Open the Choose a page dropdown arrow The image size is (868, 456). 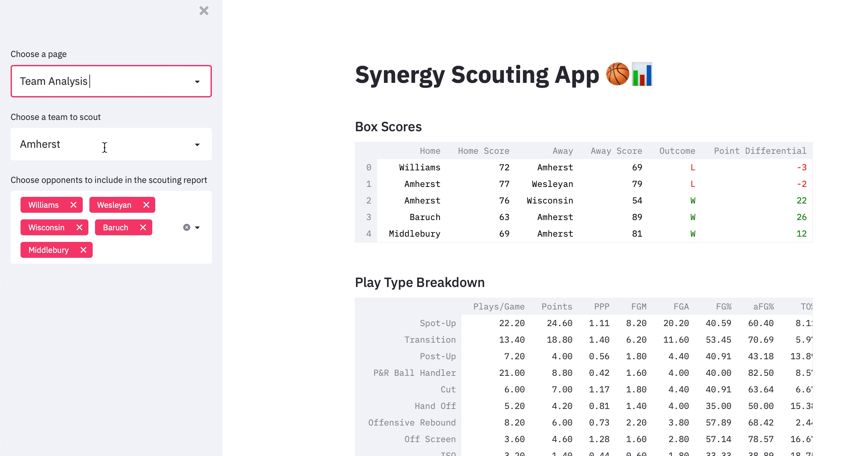pos(197,82)
